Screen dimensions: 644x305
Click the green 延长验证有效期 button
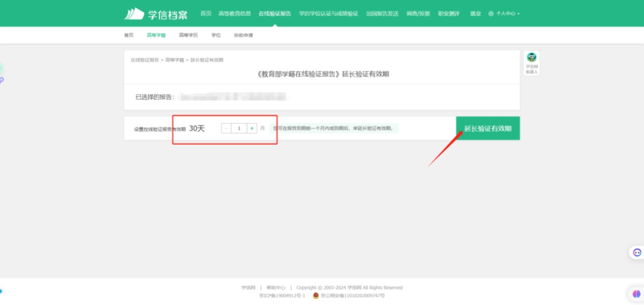tap(488, 129)
